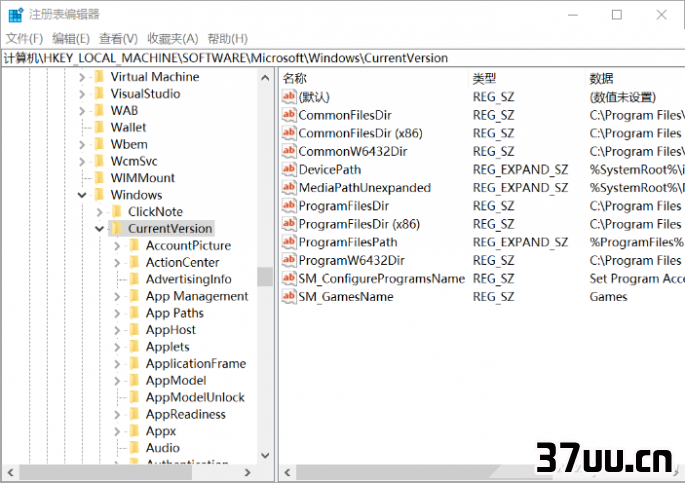Open the 编辑(E) menu
685x483 pixels.
(x=71, y=39)
